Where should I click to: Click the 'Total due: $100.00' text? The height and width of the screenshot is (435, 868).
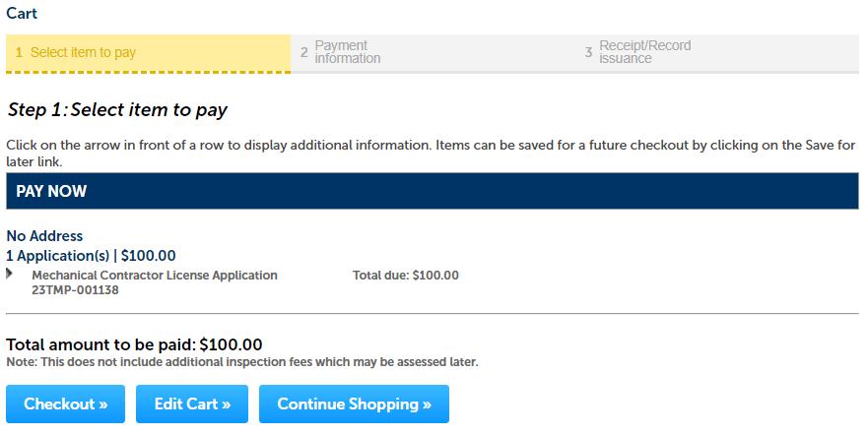coord(405,276)
